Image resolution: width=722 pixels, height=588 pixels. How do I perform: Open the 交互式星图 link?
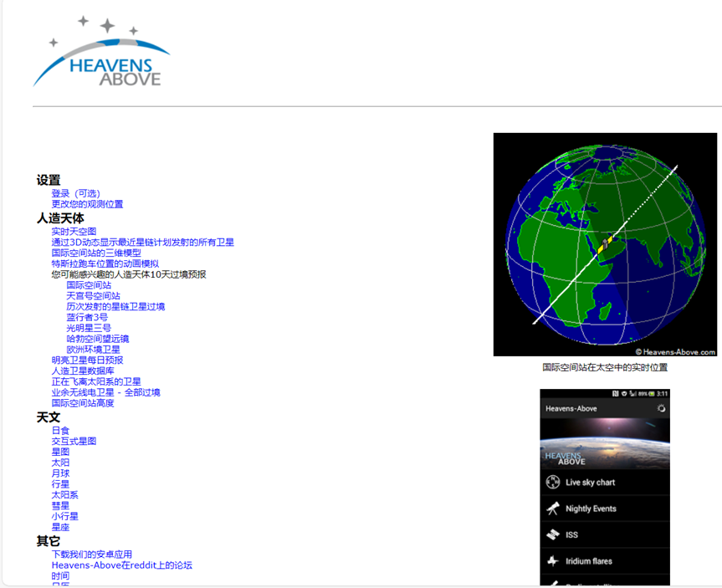(x=74, y=441)
